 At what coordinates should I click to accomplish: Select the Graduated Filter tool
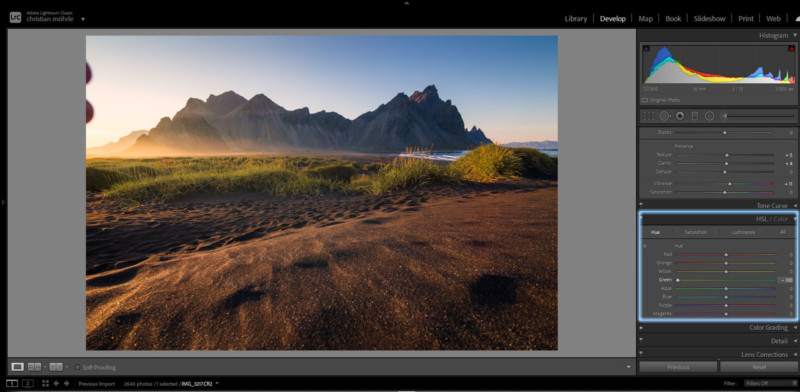click(694, 116)
